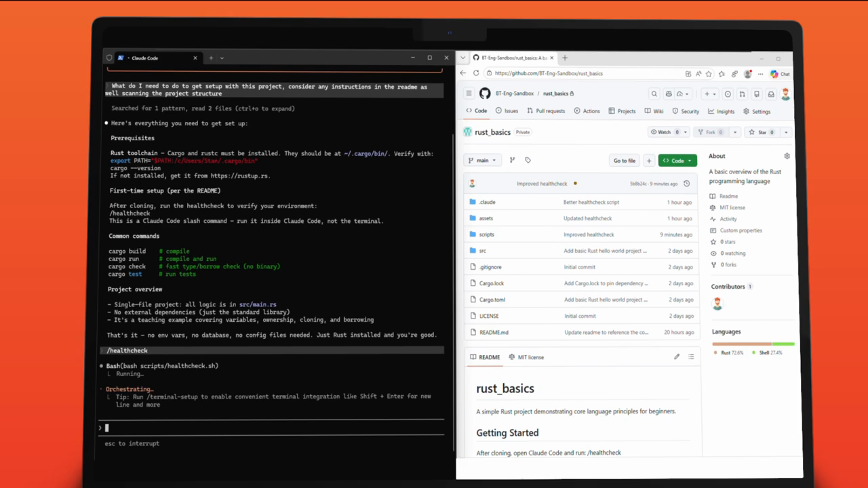Viewport: 868px width, 488px height.
Task: Open the Security tab
Action: [x=686, y=111]
